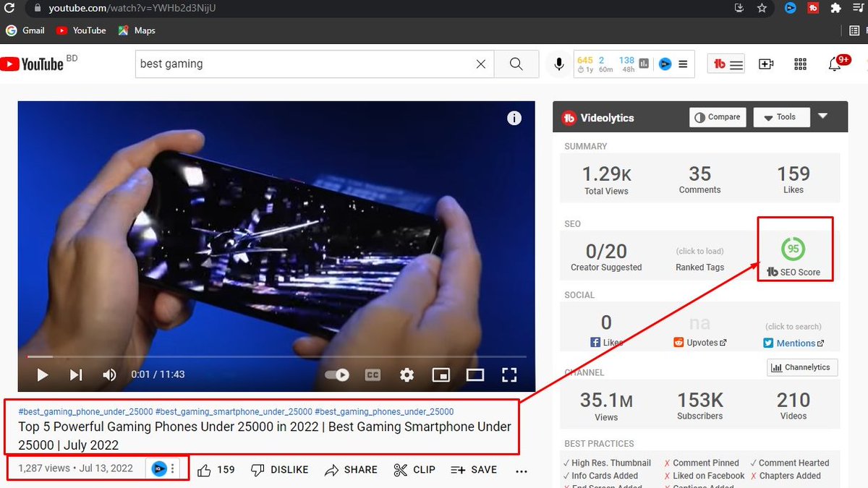Open the Maps bookmark
This screenshot has width=868, height=488.
point(137,30)
